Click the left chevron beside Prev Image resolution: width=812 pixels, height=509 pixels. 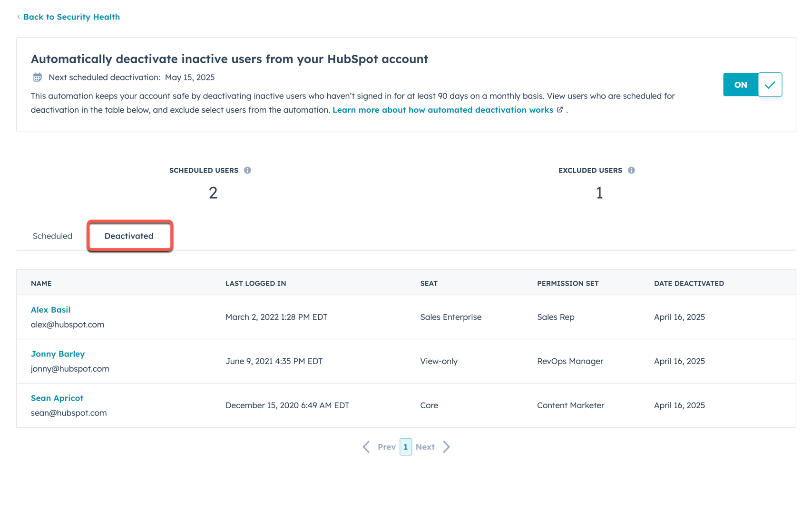click(x=366, y=447)
